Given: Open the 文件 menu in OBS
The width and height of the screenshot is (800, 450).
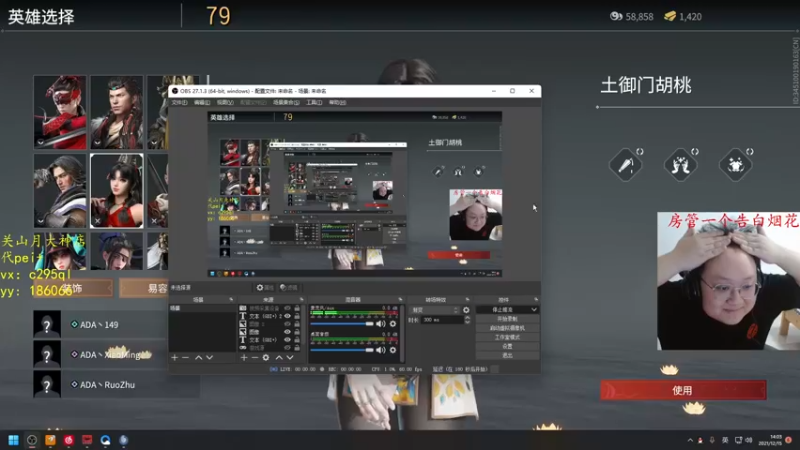Looking at the screenshot, I should (x=179, y=103).
